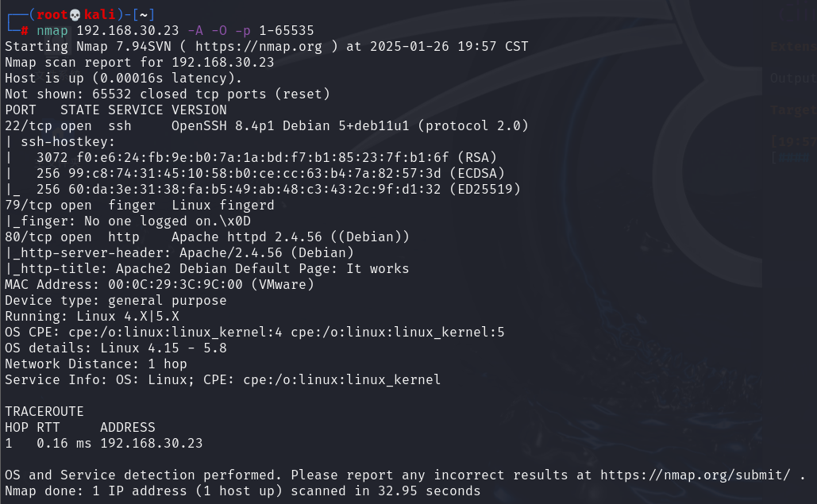
Task: Select the traceroute address 192.168.30.23
Action: [x=151, y=443]
